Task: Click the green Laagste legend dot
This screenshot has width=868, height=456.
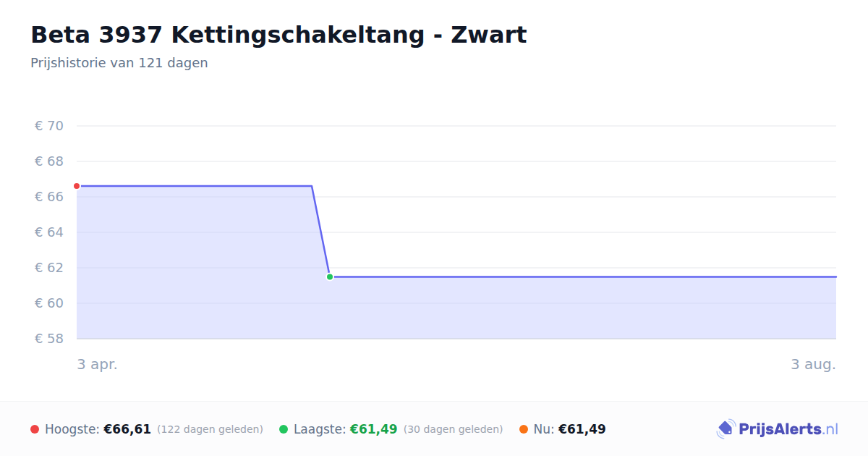Action: [x=284, y=429]
